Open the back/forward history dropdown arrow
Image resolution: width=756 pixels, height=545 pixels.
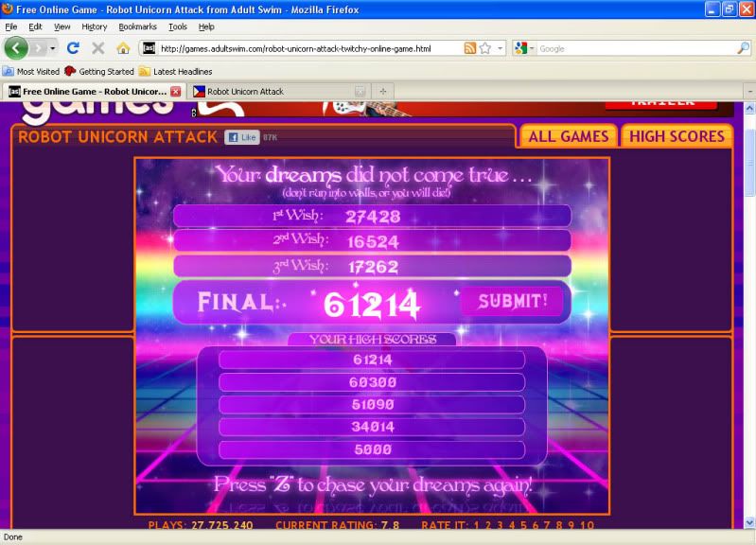tap(52, 48)
